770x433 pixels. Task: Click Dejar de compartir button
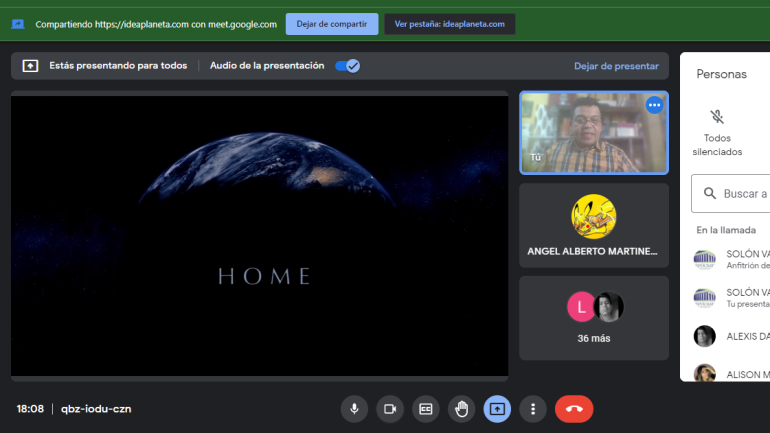click(332, 24)
